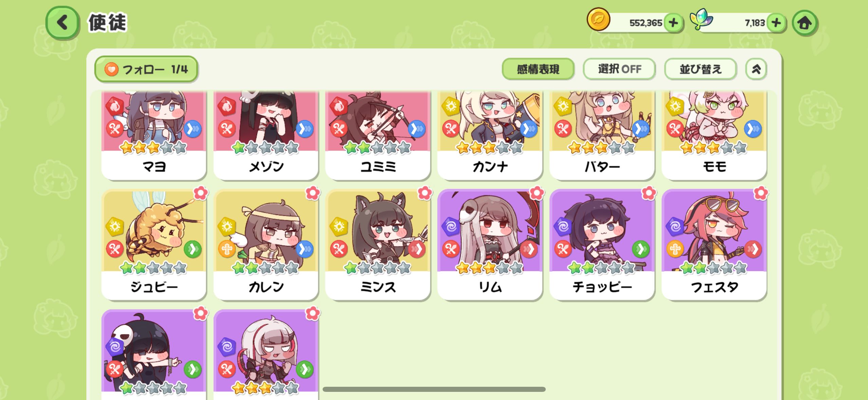Select the モモ character card
The height and width of the screenshot is (400, 868).
coord(714,135)
